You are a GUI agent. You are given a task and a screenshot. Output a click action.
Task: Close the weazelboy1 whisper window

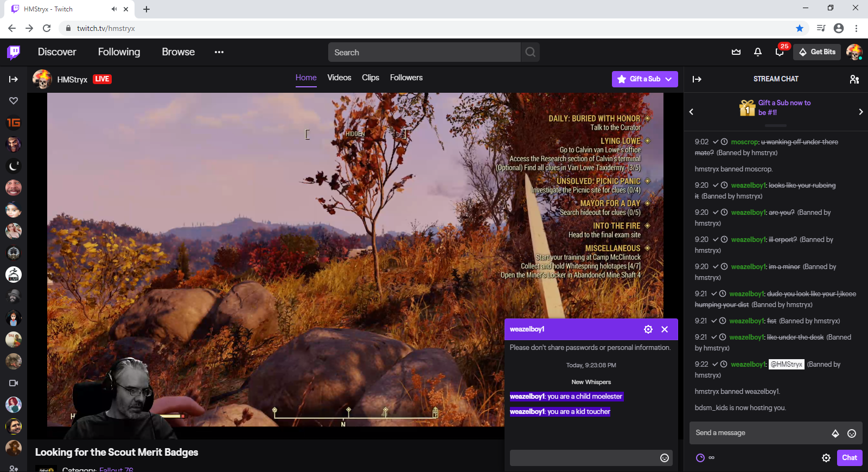[x=665, y=329]
